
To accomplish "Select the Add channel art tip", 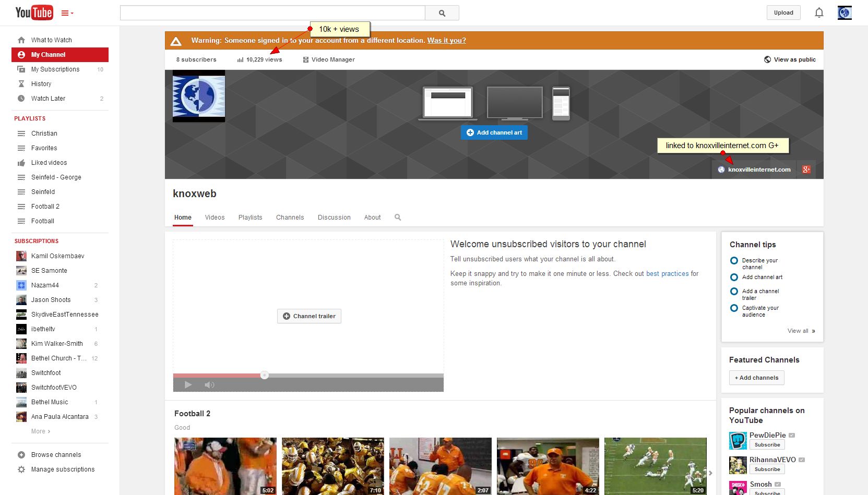I will tap(756, 277).
